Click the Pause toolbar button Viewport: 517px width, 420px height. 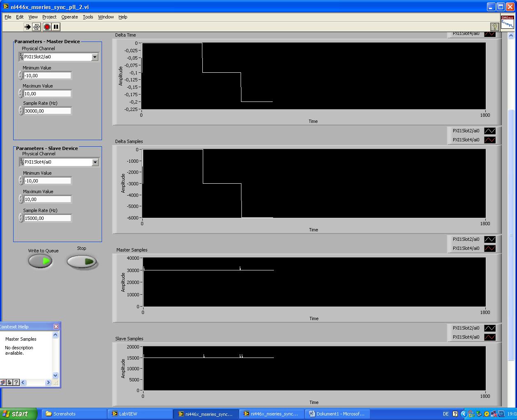pos(56,27)
